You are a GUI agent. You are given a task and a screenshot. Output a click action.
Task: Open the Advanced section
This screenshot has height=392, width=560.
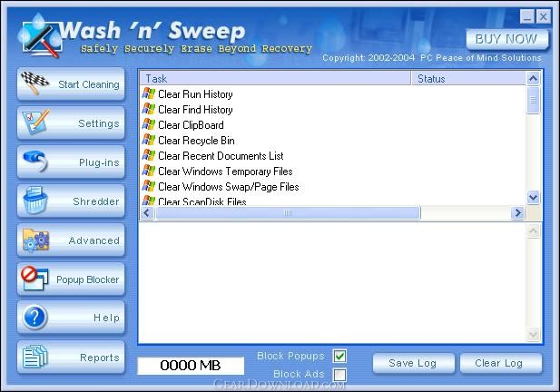[x=71, y=240]
